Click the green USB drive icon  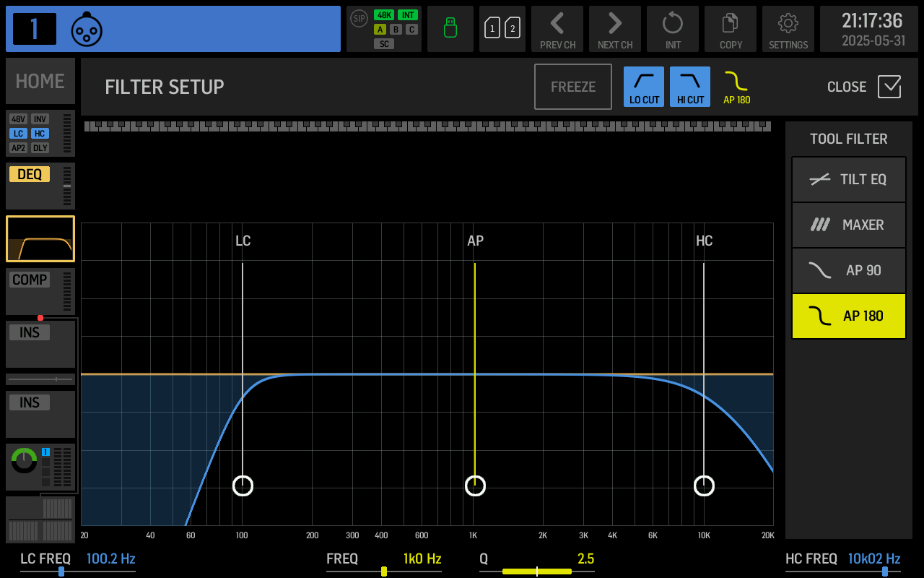click(450, 29)
